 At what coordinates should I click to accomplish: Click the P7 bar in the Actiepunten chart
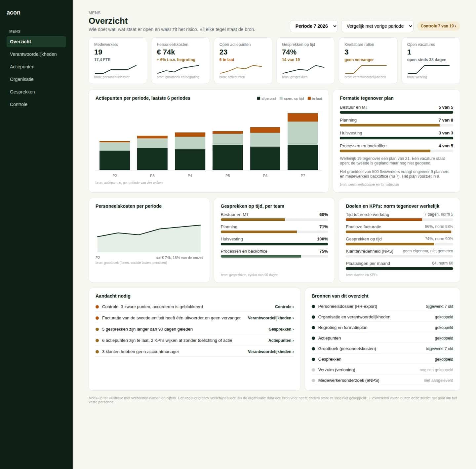point(303,142)
